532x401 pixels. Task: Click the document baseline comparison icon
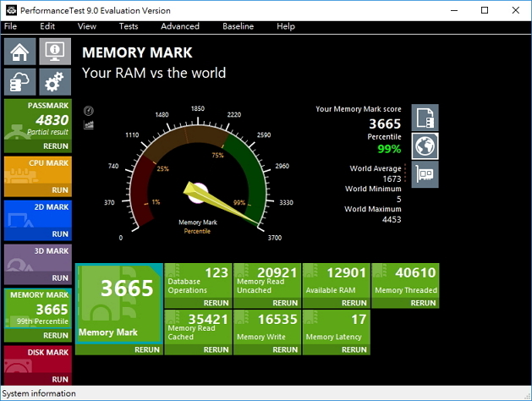coord(425,118)
